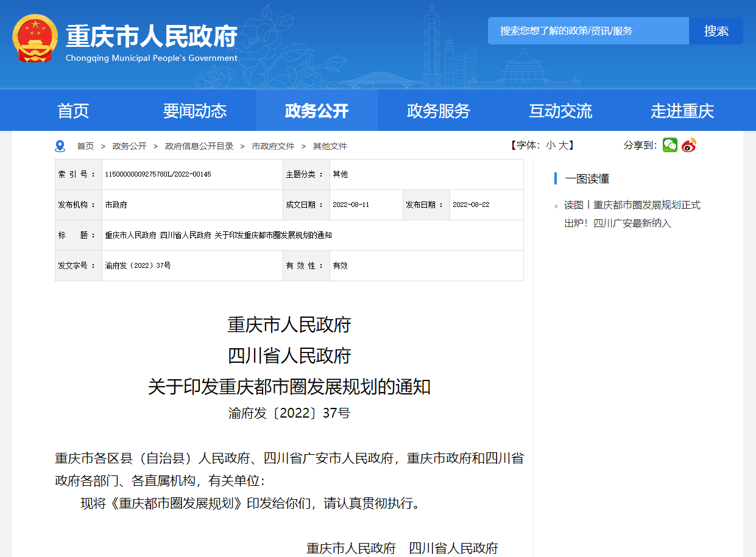The image size is (756, 557).
Task: Go to 政务服务 navigation tab
Action: pyautogui.click(x=438, y=111)
